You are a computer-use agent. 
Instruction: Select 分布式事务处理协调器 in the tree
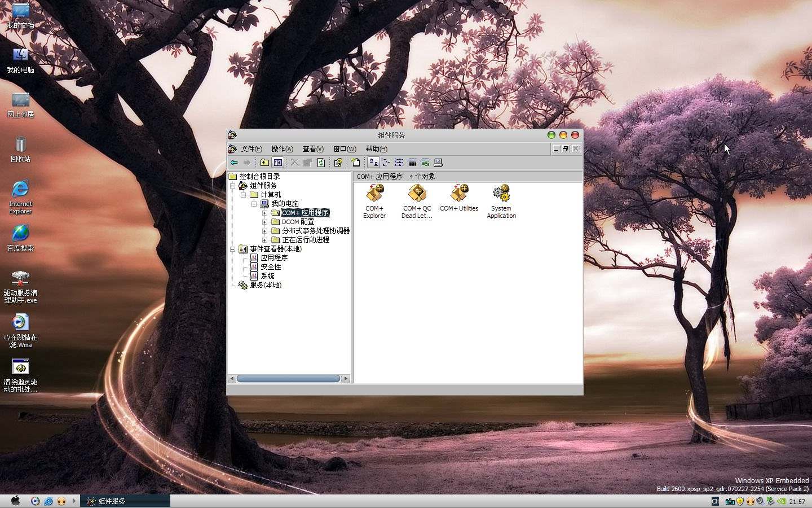[316, 231]
